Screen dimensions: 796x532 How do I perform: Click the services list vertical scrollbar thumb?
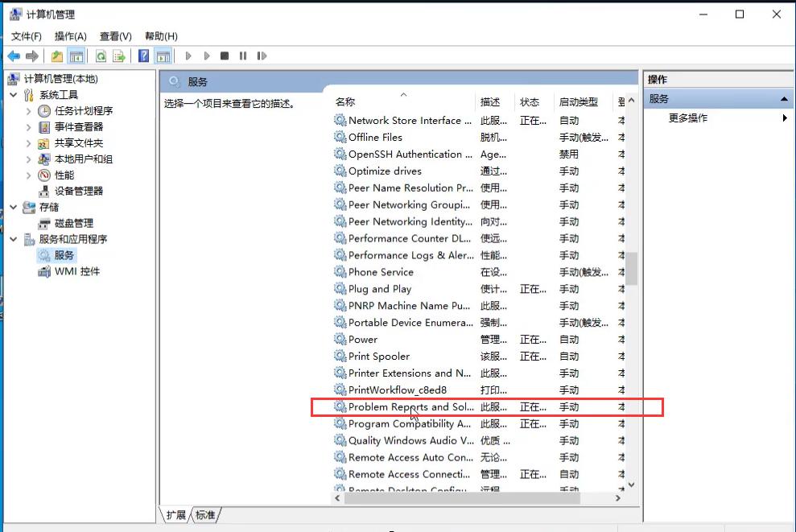coord(631,269)
